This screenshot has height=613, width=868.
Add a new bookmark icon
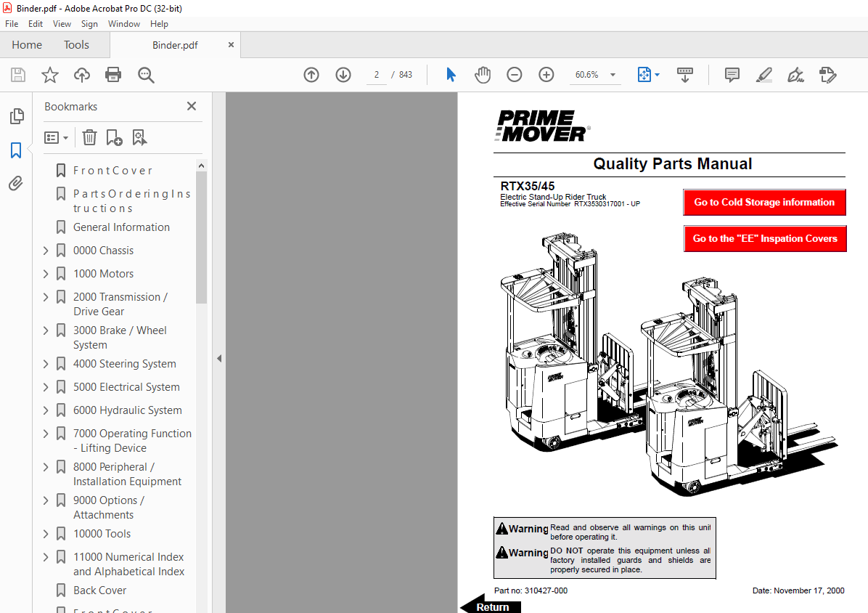[114, 137]
